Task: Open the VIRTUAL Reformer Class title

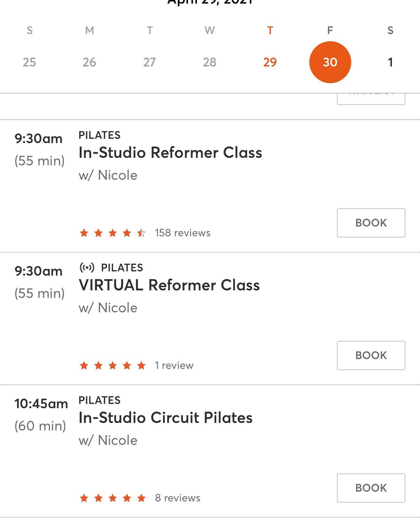Action: tap(169, 285)
